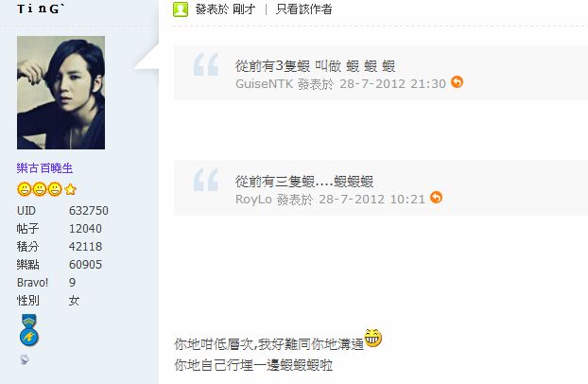The height and width of the screenshot is (384, 588).
Task: Click the gold star rank icon
Action: tap(70, 189)
